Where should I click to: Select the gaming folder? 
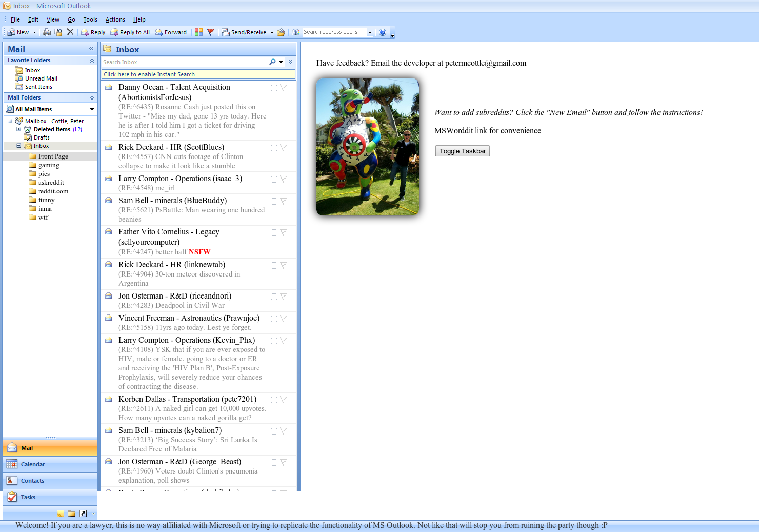point(49,165)
